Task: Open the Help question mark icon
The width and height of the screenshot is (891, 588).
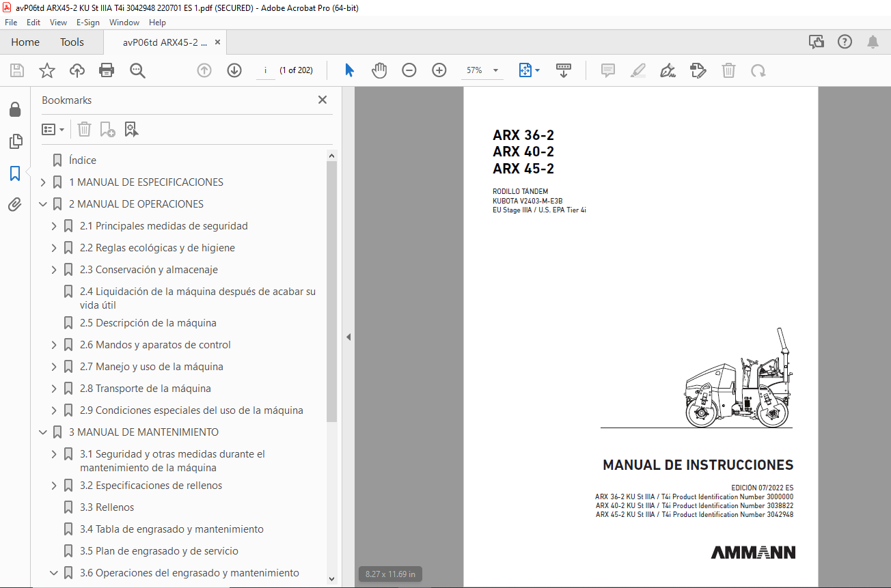Action: 845,42
